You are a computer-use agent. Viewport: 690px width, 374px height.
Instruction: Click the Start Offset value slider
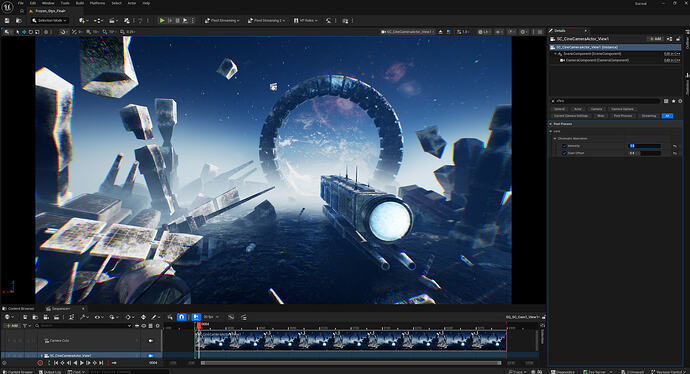tap(645, 153)
